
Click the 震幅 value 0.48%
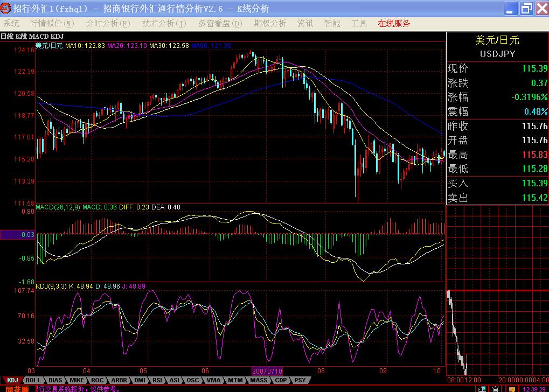[536, 111]
